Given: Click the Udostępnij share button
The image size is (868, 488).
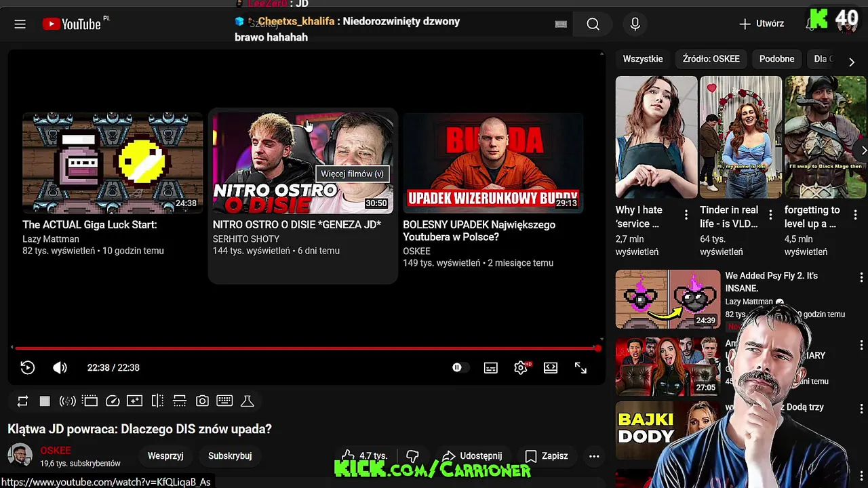Looking at the screenshot, I should (472, 456).
